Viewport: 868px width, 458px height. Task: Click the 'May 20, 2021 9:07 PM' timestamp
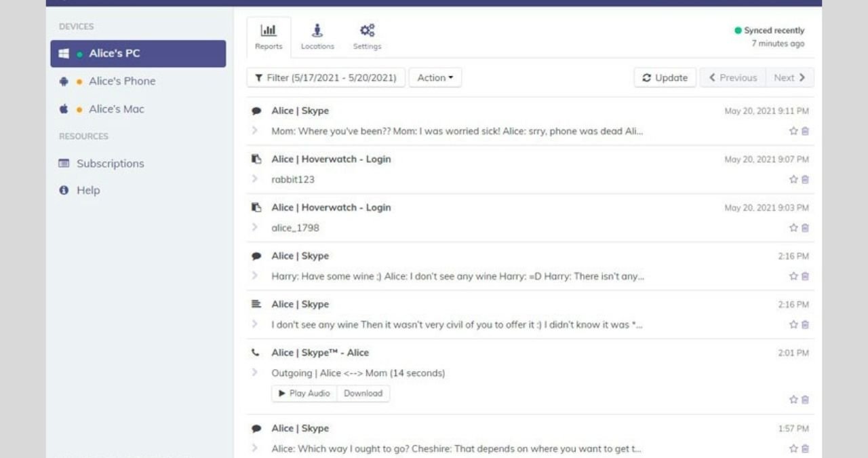(x=767, y=159)
